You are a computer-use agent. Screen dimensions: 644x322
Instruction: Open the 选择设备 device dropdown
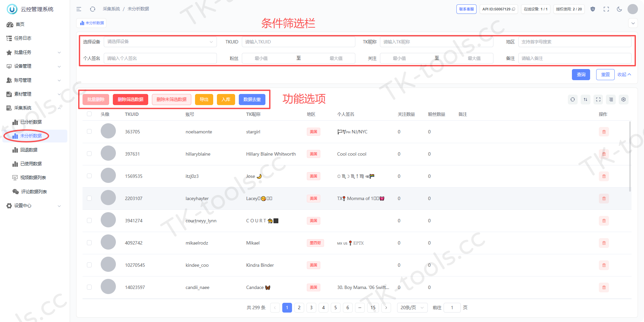point(160,42)
